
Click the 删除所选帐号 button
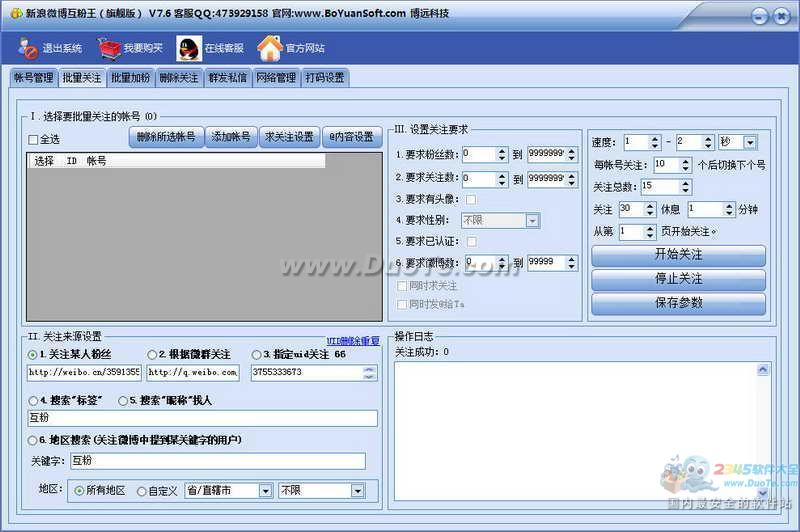click(166, 137)
